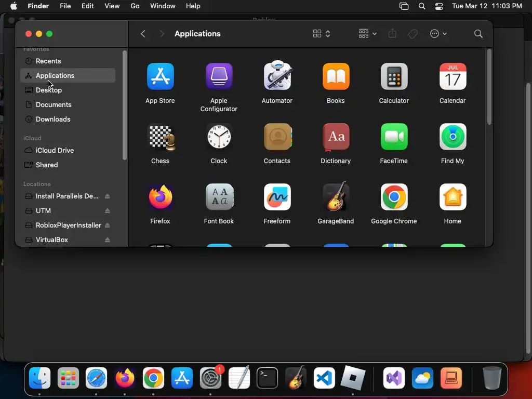
Task: Select the Clock app icon
Action: (x=219, y=137)
